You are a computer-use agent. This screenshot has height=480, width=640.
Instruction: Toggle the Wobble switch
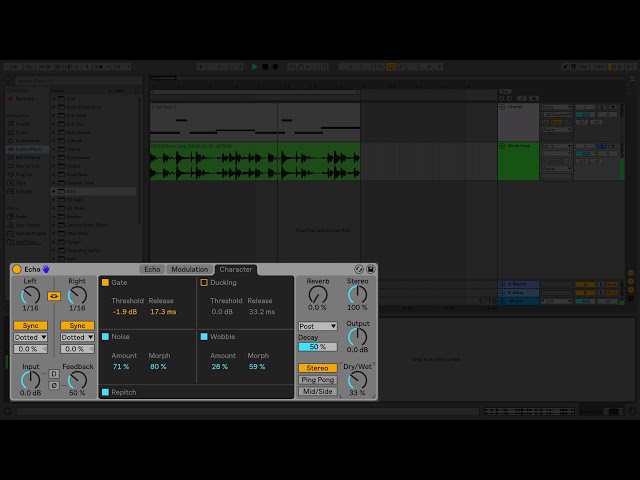(x=204, y=337)
